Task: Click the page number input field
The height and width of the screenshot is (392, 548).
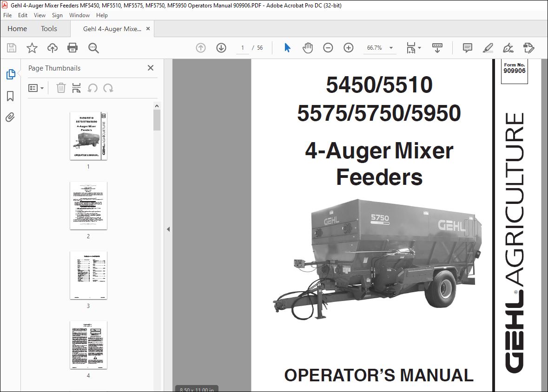Action: [243, 48]
